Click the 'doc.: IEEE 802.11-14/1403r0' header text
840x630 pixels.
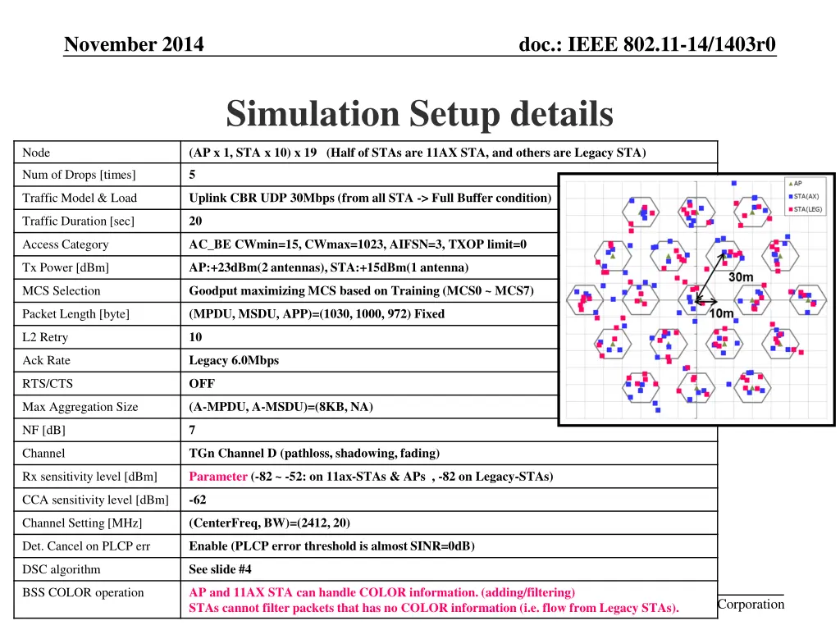tap(647, 44)
